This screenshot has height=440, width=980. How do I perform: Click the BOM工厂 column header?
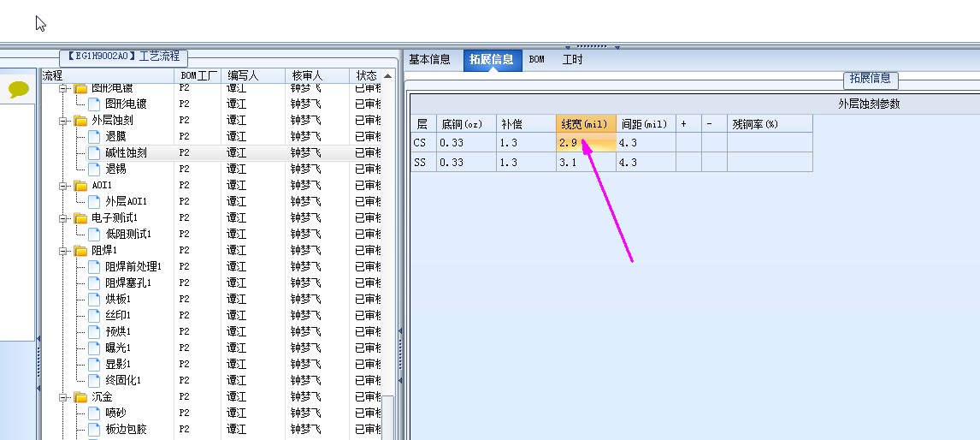(198, 75)
